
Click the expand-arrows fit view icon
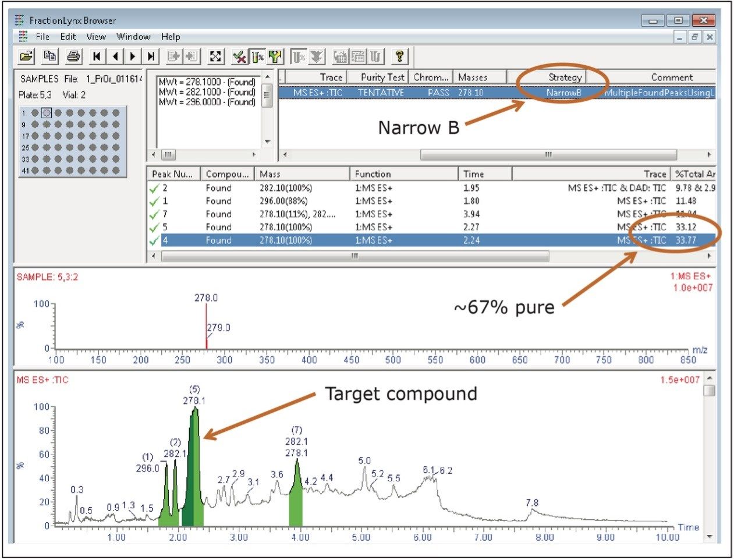(215, 56)
